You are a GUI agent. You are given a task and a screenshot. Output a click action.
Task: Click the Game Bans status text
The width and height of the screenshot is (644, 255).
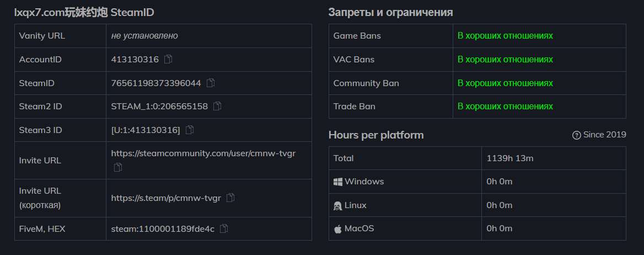[x=505, y=36]
